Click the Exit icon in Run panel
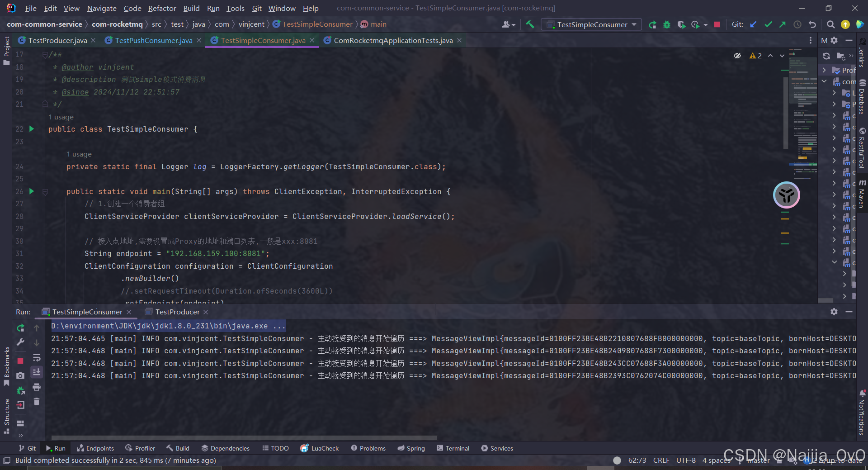 click(20, 405)
